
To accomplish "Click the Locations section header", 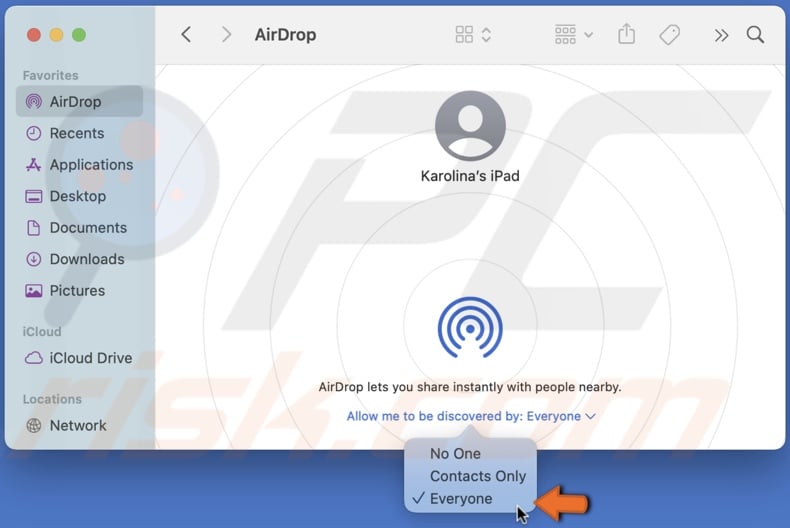I will click(x=52, y=399).
